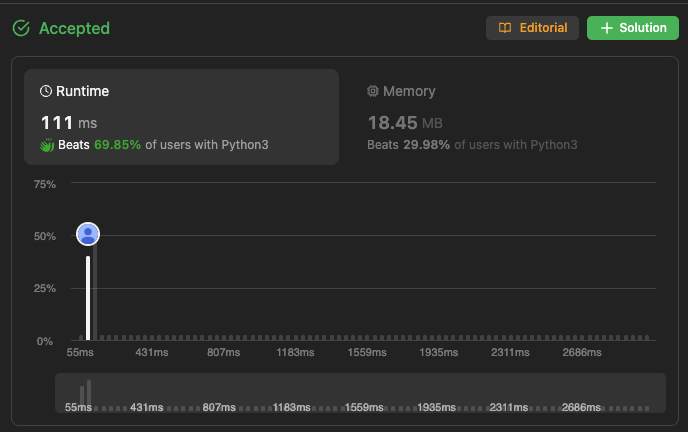Click the user avatar marker on chart
The width and height of the screenshot is (688, 432).
(x=88, y=234)
